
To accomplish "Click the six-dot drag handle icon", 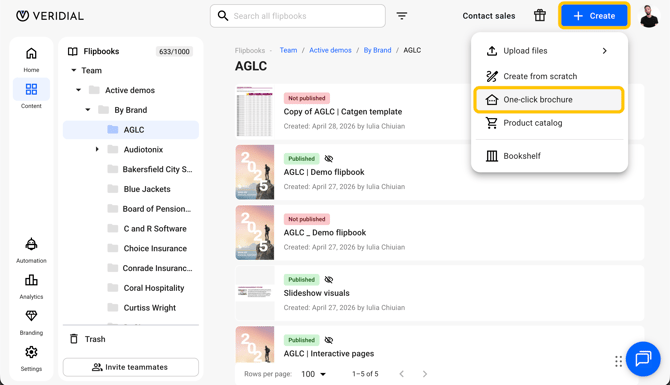I will click(618, 361).
